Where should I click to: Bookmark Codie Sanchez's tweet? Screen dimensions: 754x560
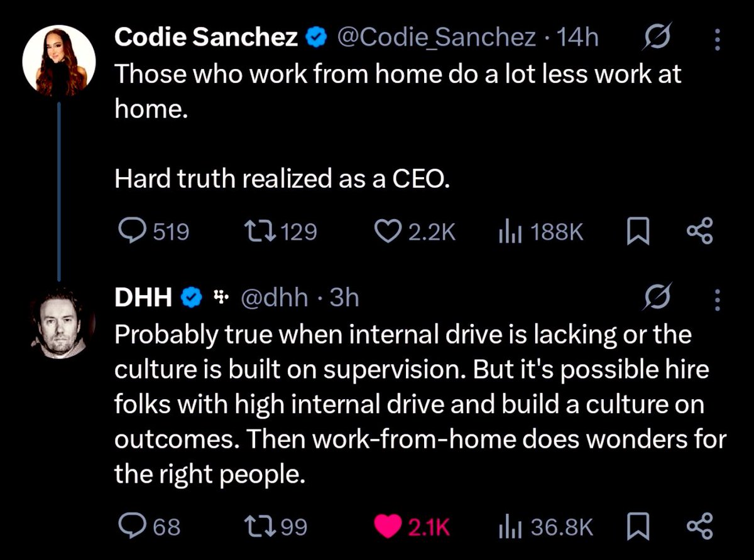(x=638, y=231)
